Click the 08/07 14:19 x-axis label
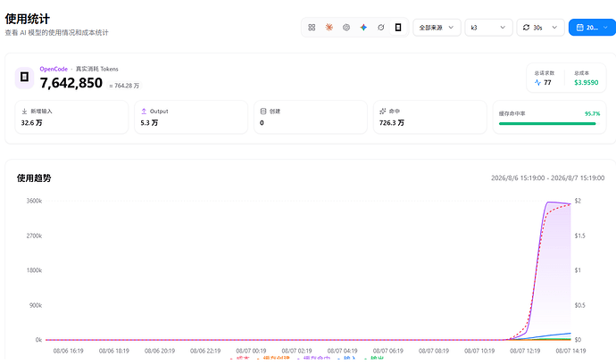The image size is (616, 364). pyautogui.click(x=570, y=351)
